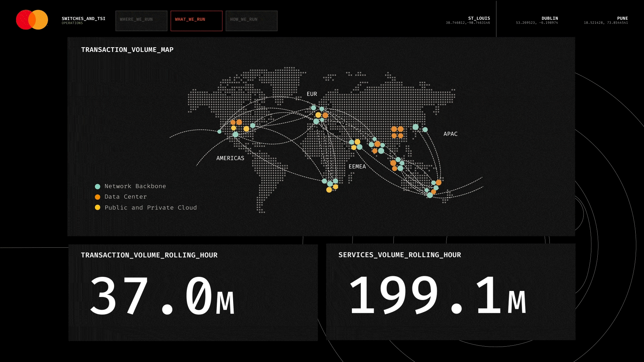Click the AMERICAS region label
Viewport: 644px width, 362px height.
pos(230,158)
